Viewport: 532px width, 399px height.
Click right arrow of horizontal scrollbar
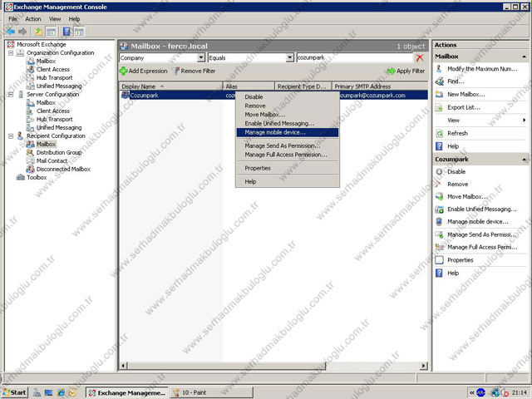[424, 366]
